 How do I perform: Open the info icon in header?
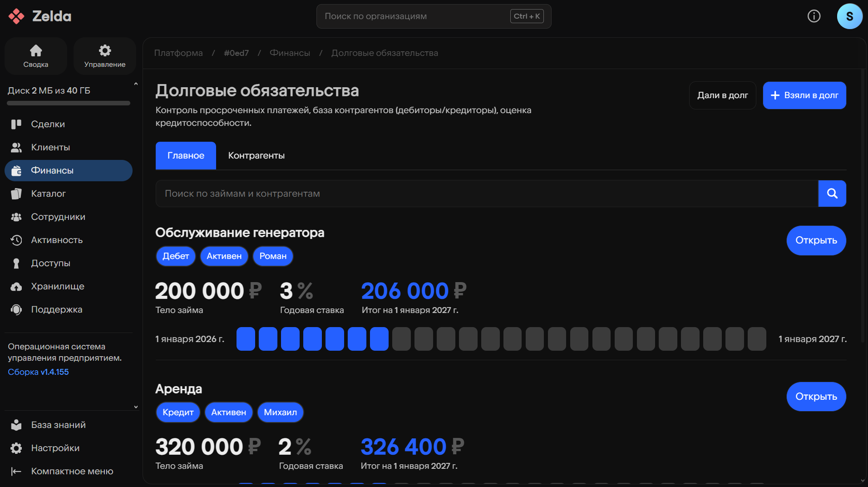pos(814,16)
